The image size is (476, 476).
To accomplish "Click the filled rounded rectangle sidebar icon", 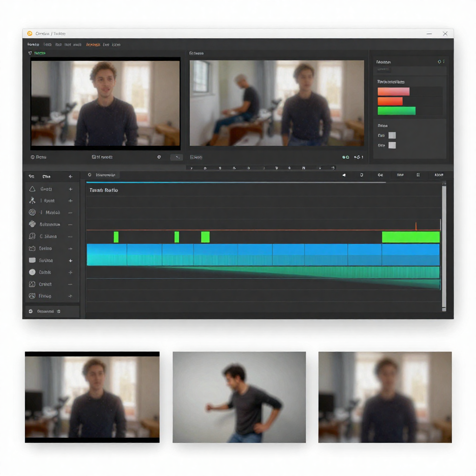I will pyautogui.click(x=32, y=260).
